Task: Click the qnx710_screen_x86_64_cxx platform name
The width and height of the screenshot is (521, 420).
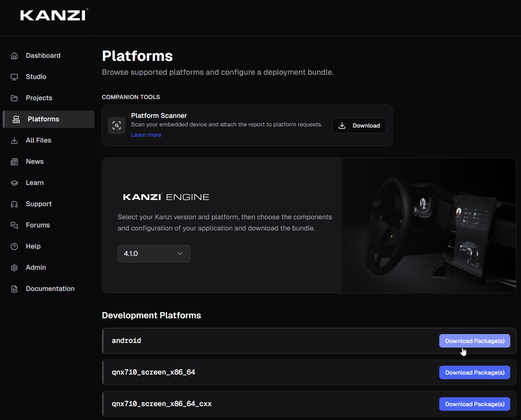Action: pos(162,404)
